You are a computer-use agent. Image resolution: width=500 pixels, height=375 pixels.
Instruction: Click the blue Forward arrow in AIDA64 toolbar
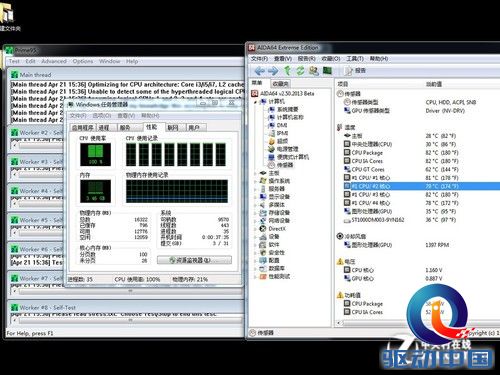pyautogui.click(x=273, y=71)
